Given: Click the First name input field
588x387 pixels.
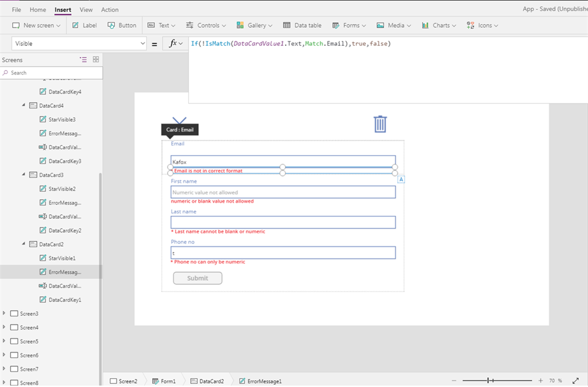Looking at the screenshot, I should point(283,192).
